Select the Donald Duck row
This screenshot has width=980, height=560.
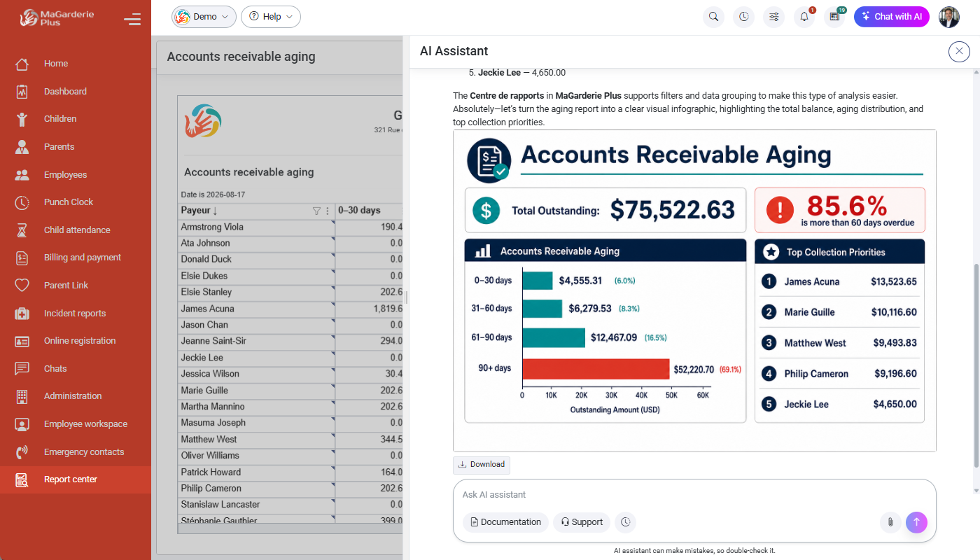pyautogui.click(x=290, y=260)
